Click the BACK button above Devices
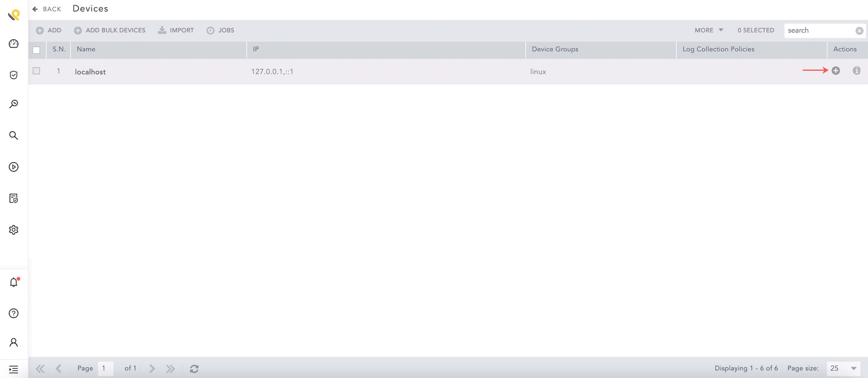This screenshot has height=378, width=868. point(47,9)
